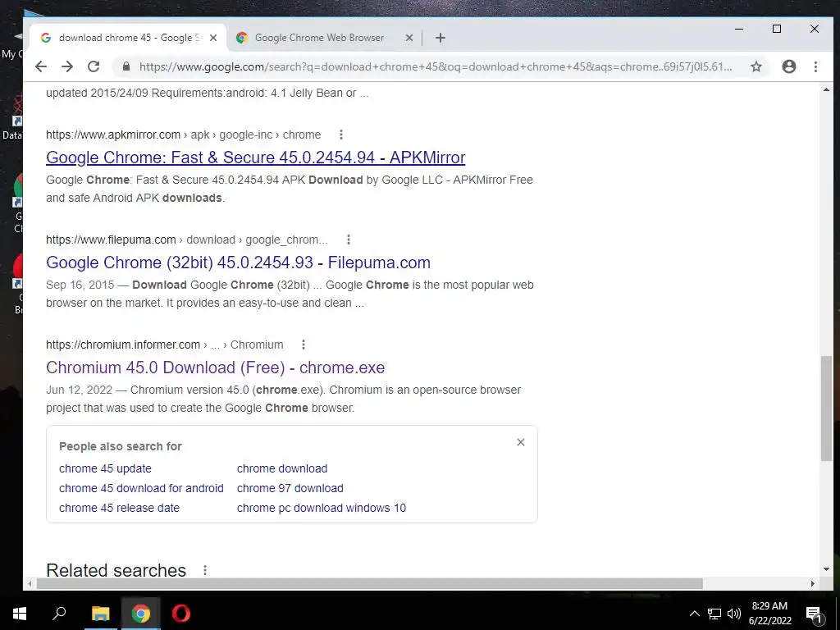This screenshot has width=840, height=630.
Task: Open Windows taskbar search
Action: click(x=59, y=614)
